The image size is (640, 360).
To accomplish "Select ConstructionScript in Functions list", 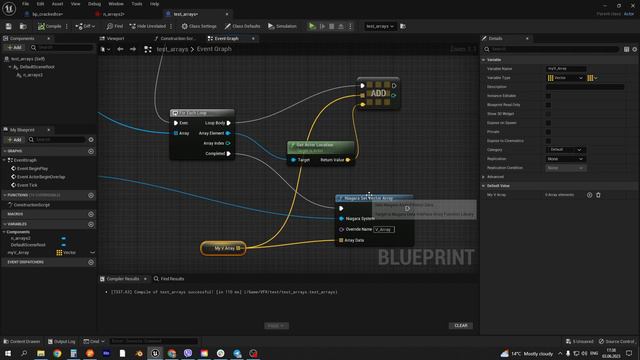I will tap(31, 205).
